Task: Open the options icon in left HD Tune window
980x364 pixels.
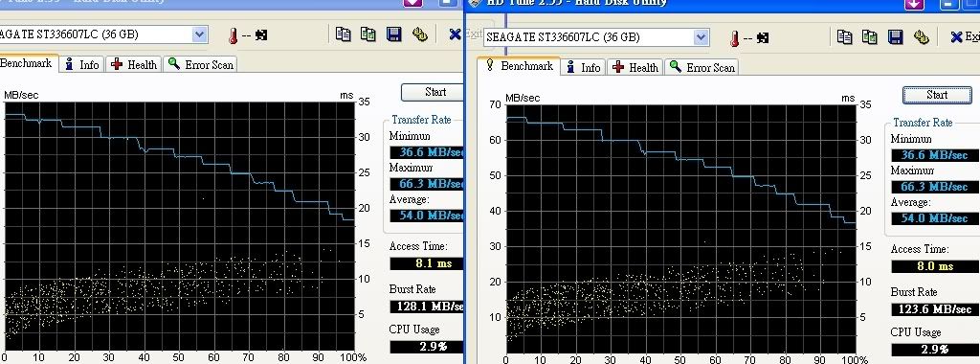Action: pyautogui.click(x=420, y=34)
